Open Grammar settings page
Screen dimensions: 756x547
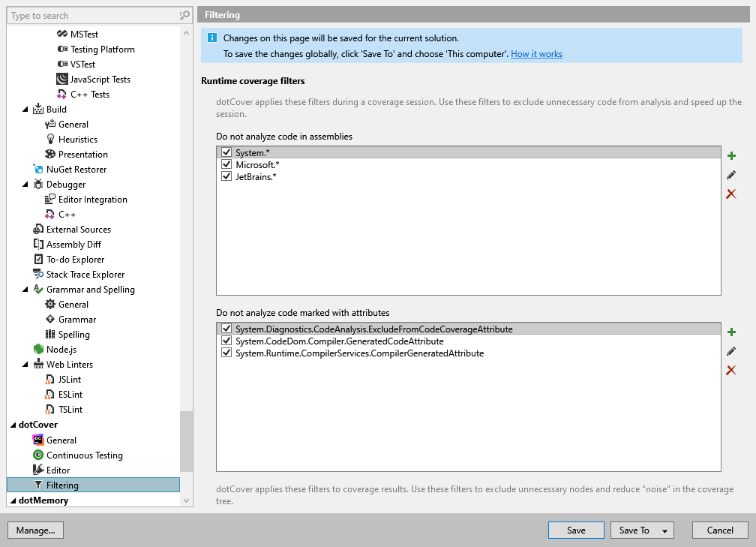(77, 320)
